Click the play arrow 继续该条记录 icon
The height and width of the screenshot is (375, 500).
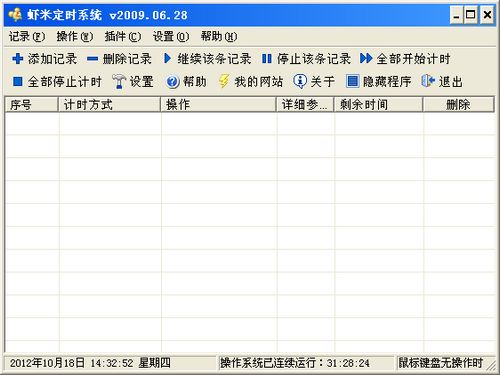coord(168,59)
